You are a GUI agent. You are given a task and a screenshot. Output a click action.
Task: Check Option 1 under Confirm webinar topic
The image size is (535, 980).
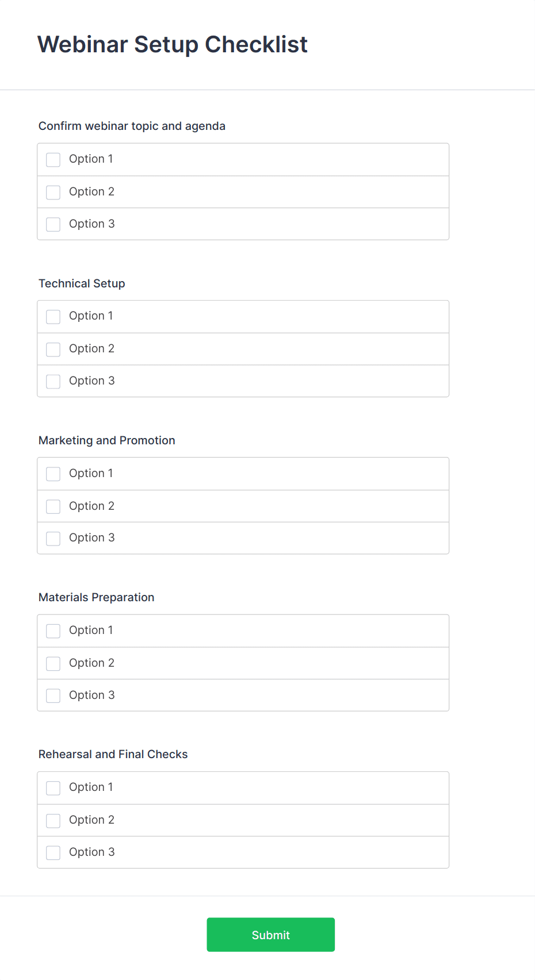54,160
